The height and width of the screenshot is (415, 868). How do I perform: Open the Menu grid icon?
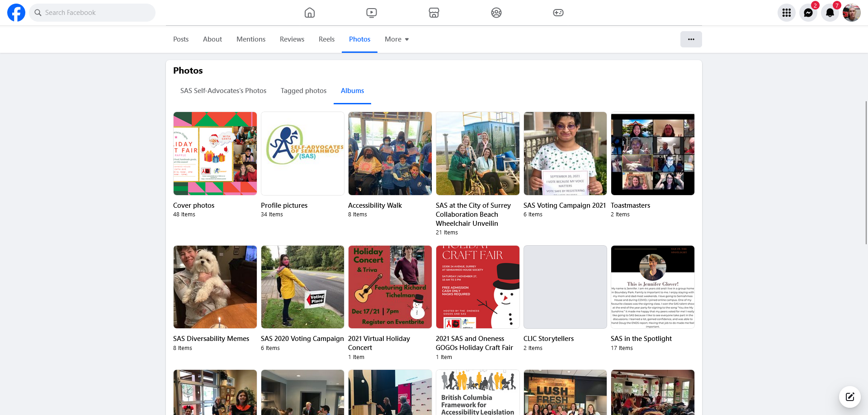(x=787, y=13)
